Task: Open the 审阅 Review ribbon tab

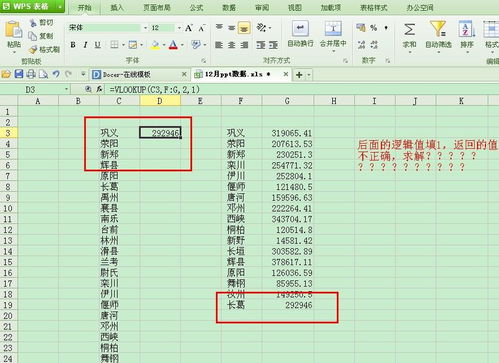Action: point(262,7)
